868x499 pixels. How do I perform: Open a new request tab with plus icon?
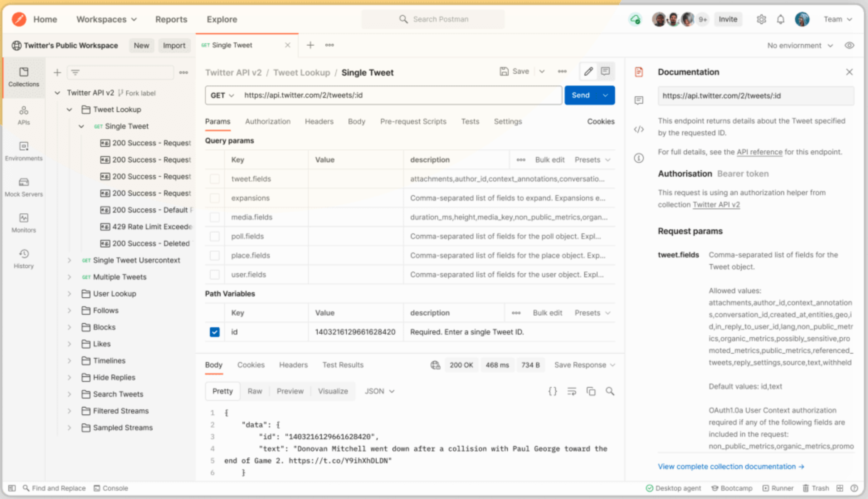[310, 45]
